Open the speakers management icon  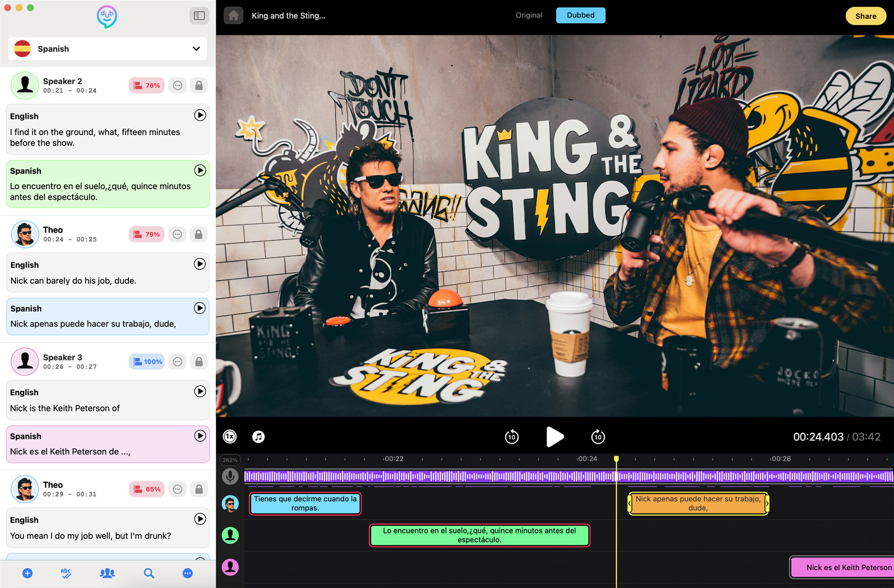107,573
